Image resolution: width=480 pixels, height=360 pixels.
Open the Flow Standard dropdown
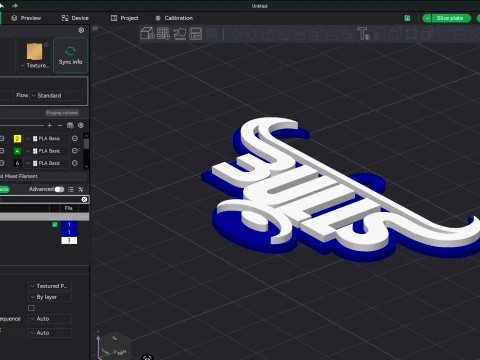coord(56,96)
